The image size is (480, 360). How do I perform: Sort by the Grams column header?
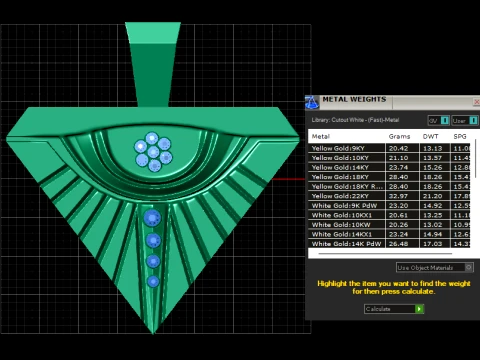click(399, 136)
